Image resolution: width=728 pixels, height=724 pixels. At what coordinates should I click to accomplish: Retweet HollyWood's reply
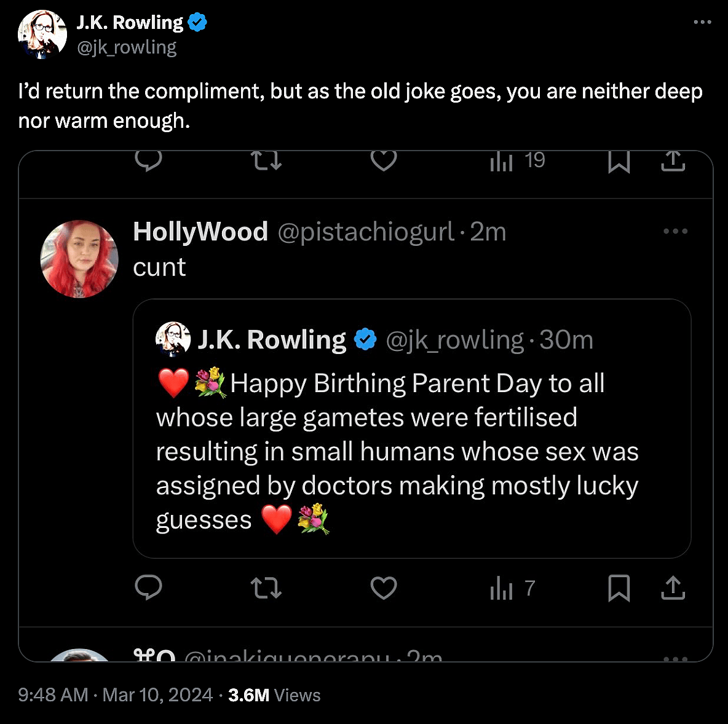pos(266,588)
